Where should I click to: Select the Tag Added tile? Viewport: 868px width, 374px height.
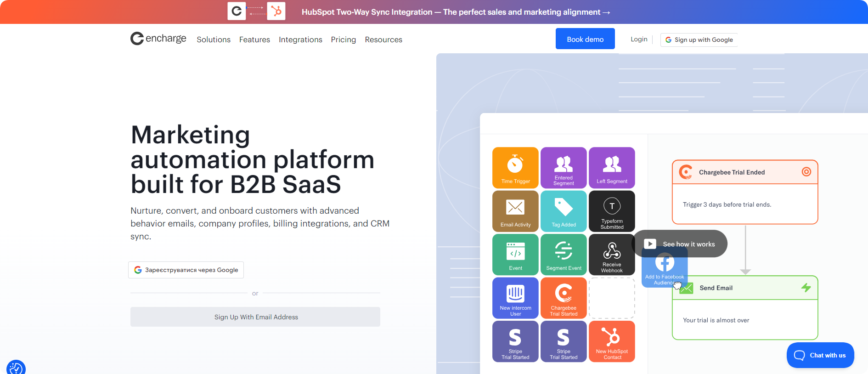click(x=564, y=211)
